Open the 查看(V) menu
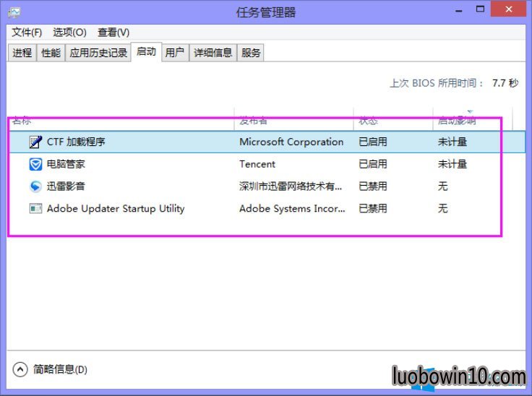This screenshot has width=532, height=396. pyautogui.click(x=113, y=33)
